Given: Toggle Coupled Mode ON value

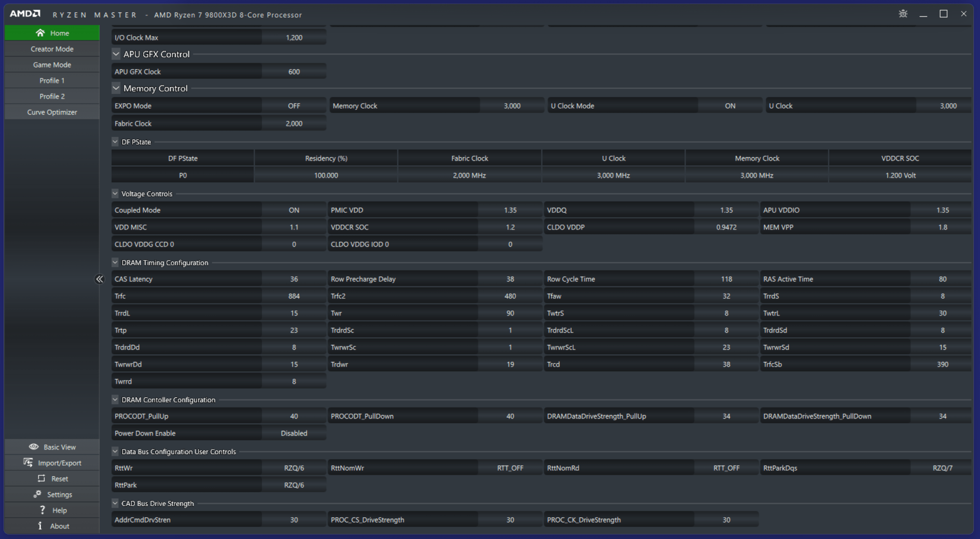Looking at the screenshot, I should [x=294, y=210].
